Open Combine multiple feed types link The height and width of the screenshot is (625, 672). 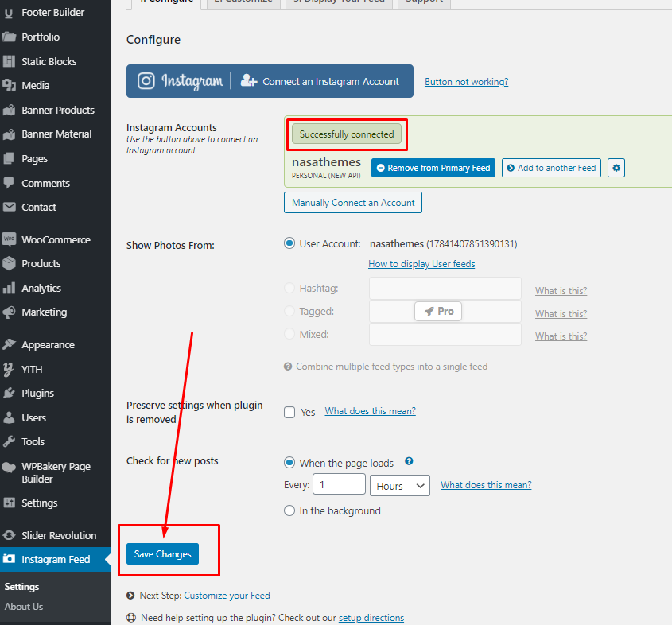[x=392, y=367]
